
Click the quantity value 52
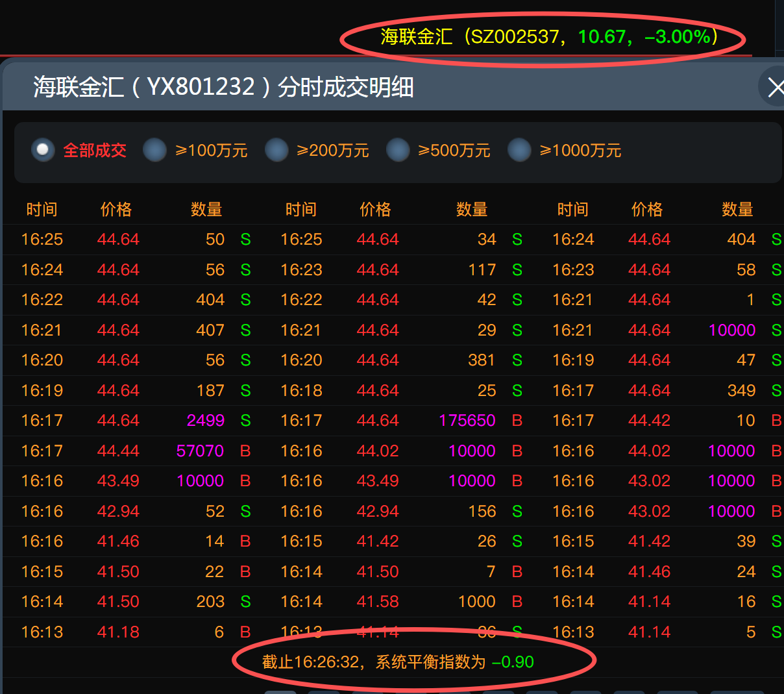point(215,511)
